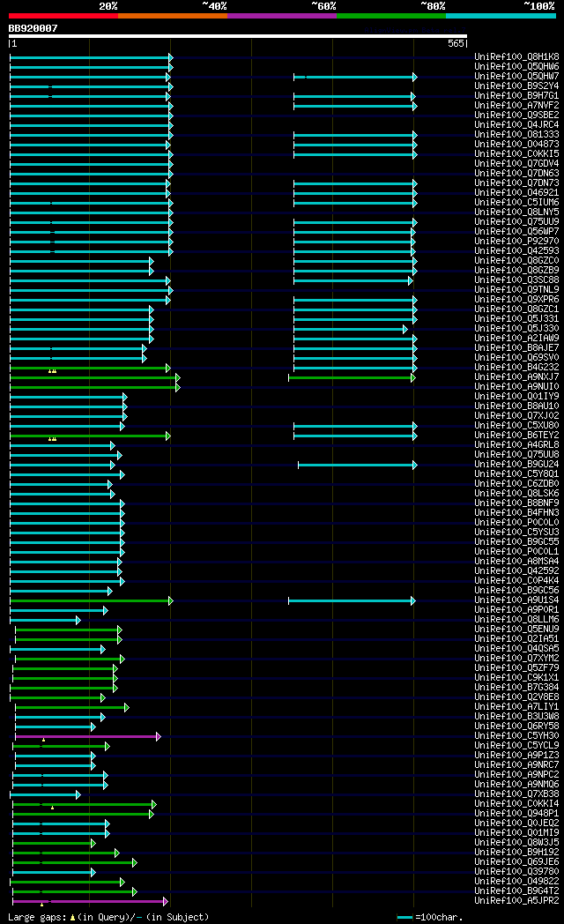Viewport: 564px width, 924px height.
Task: Select hit UniRef100_C0KKI5
Action: (517, 154)
